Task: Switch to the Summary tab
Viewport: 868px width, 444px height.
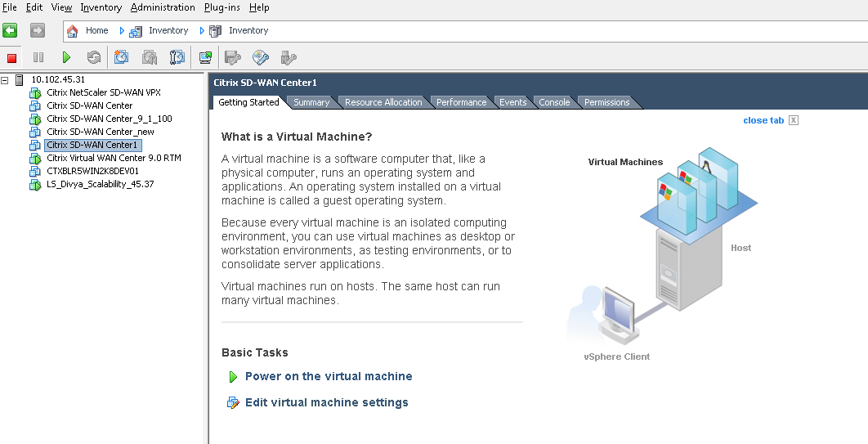Action: 311,102
